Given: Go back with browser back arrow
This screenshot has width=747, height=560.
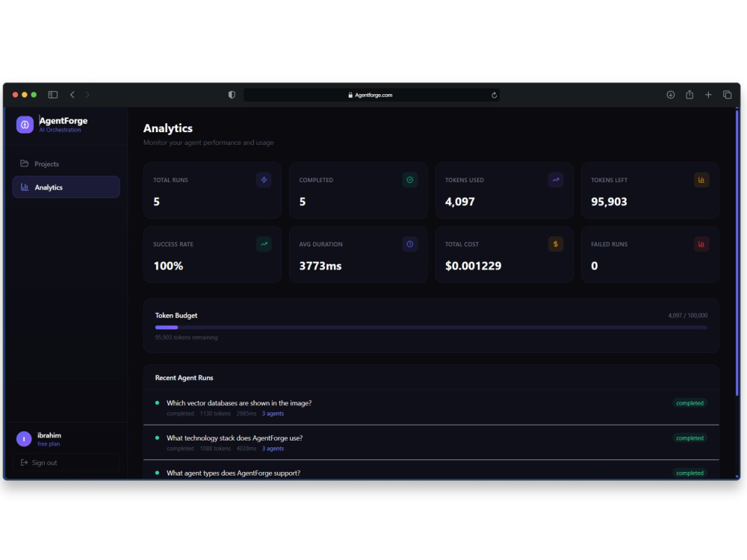Looking at the screenshot, I should coord(72,95).
